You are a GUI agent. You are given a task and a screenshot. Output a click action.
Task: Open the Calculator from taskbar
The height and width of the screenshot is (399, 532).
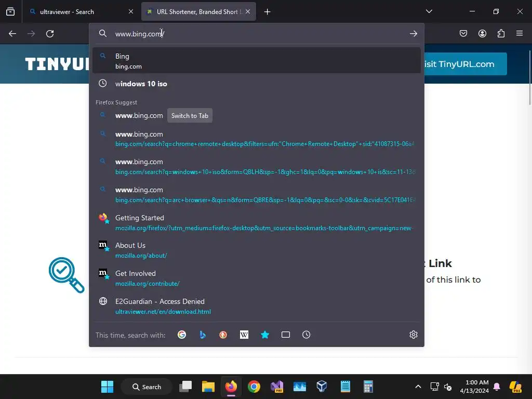pyautogui.click(x=368, y=387)
